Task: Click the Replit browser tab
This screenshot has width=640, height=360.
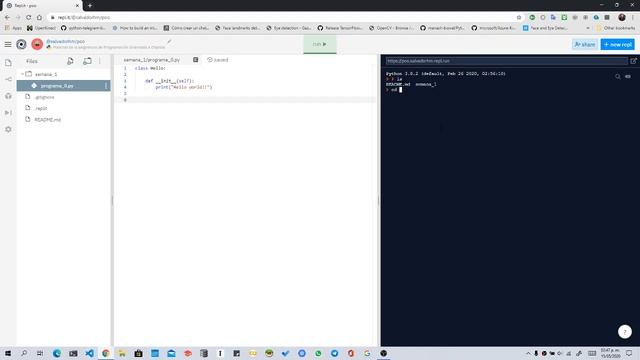Action: coord(41,6)
